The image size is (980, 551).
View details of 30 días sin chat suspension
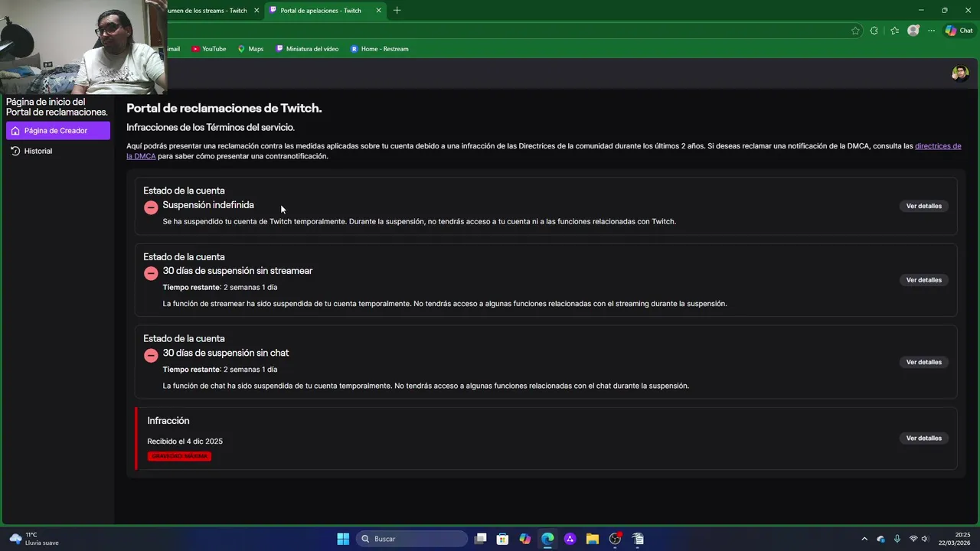tap(923, 362)
